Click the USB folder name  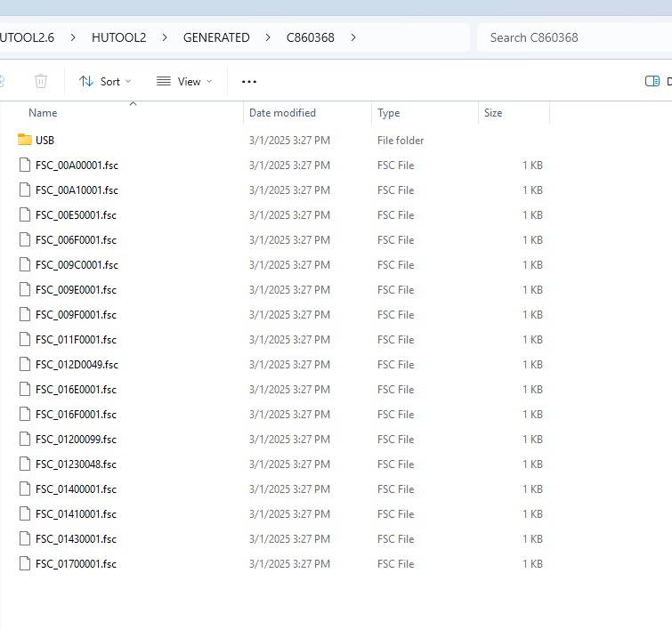tap(45, 140)
